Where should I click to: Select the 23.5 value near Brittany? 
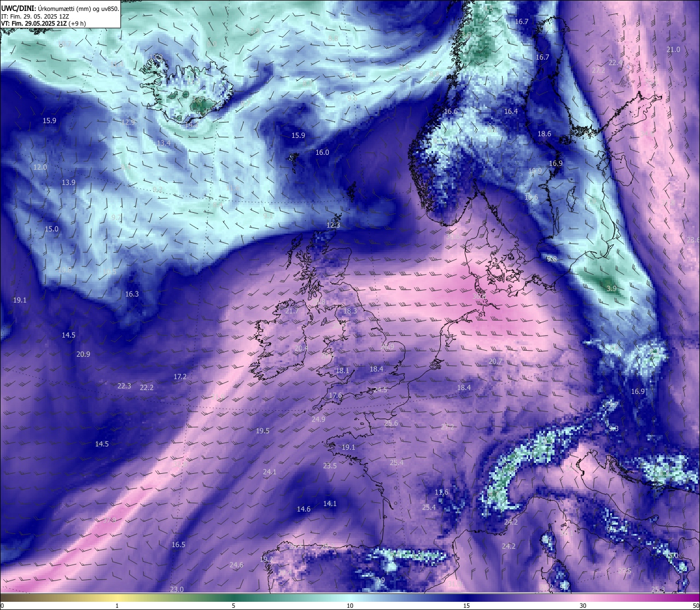click(x=330, y=466)
